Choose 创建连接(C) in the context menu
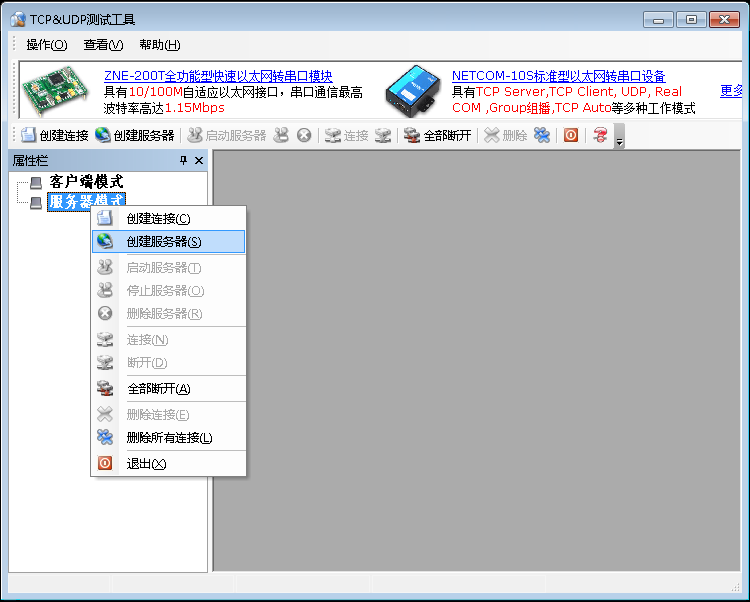 (x=168, y=219)
